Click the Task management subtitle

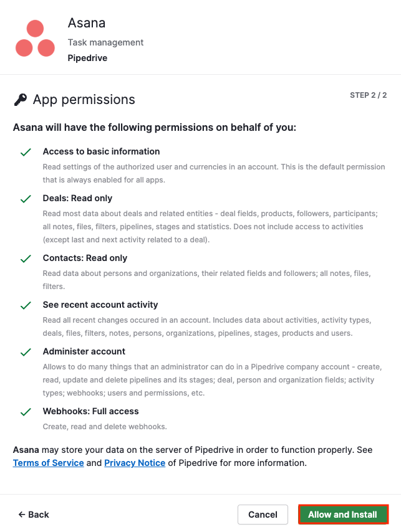click(105, 42)
